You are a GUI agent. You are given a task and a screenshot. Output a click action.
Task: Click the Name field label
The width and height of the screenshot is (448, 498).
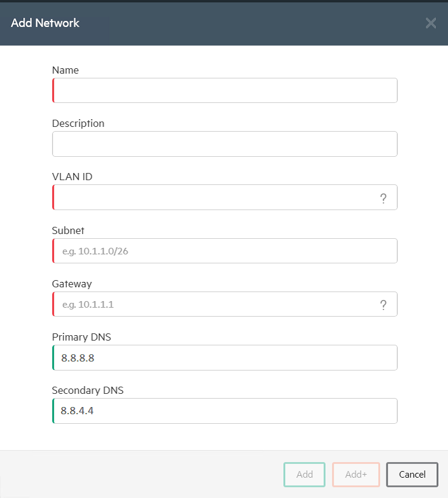(65, 70)
